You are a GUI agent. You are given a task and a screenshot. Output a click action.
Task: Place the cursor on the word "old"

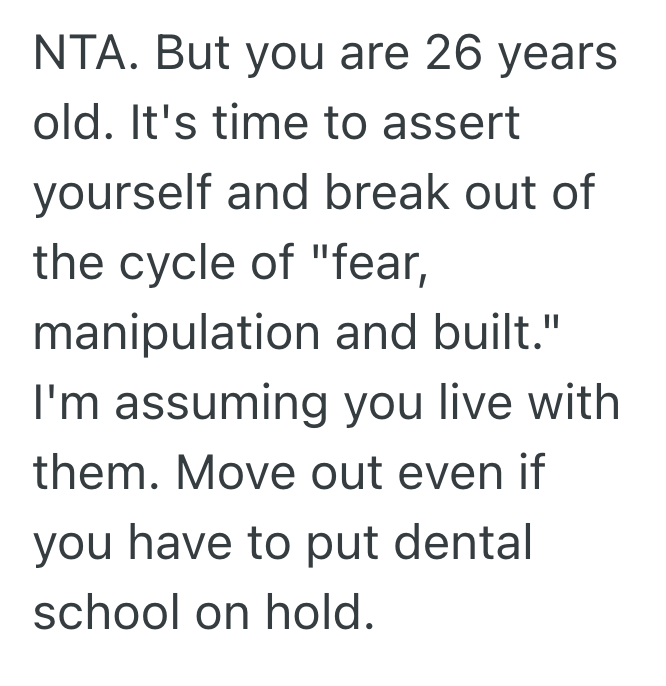61,125
